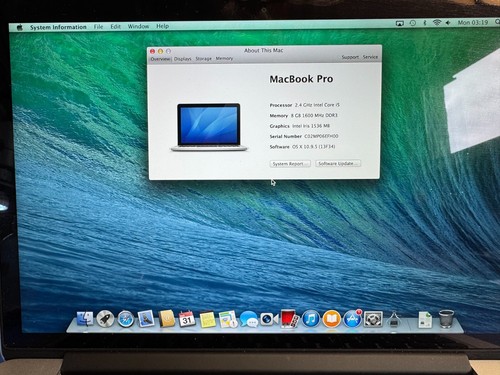Screen dimensions: 500x375
Task: Launch iTunes music note icon
Action: (x=311, y=319)
